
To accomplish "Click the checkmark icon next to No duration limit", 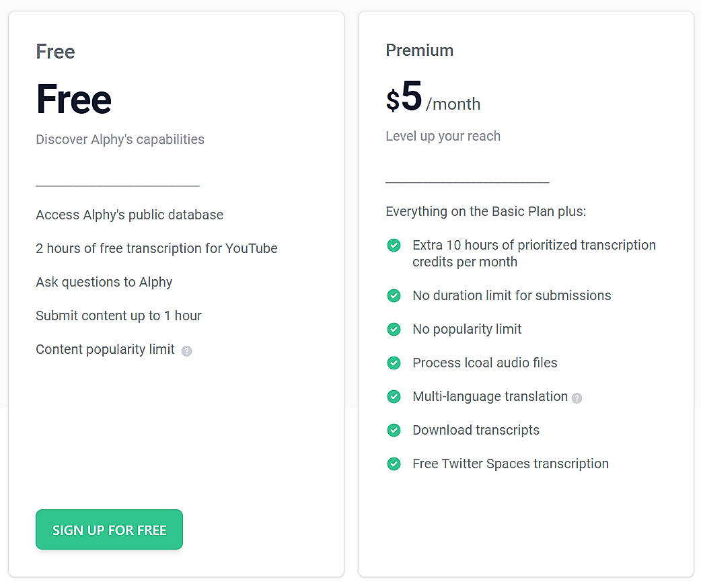I will 394,295.
